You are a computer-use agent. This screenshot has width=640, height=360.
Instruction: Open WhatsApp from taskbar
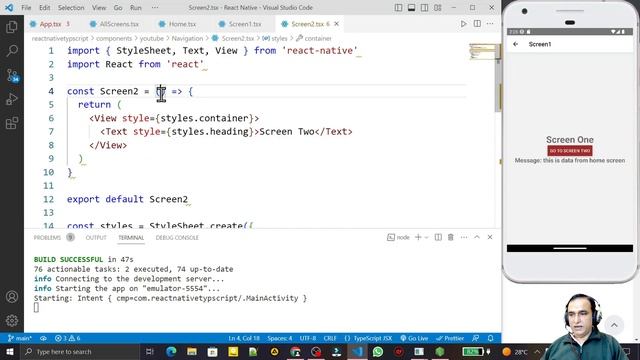378,351
